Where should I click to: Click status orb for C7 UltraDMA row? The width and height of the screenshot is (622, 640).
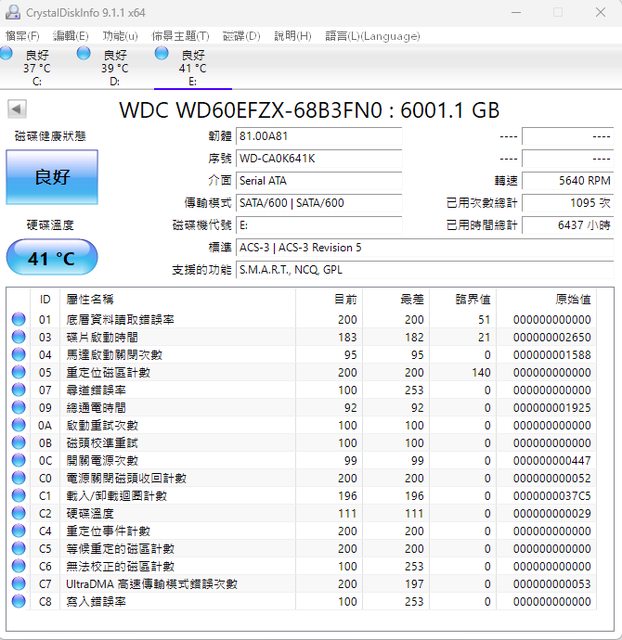pos(18,584)
